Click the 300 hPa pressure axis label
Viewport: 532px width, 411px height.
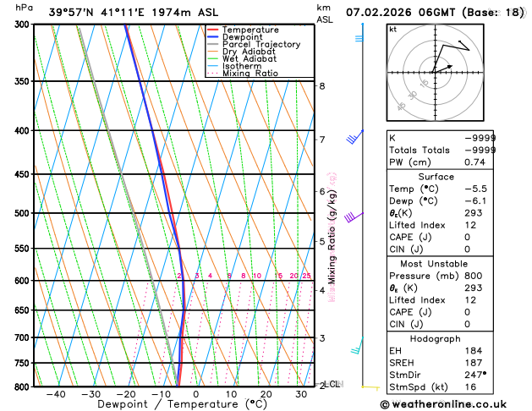(x=24, y=25)
